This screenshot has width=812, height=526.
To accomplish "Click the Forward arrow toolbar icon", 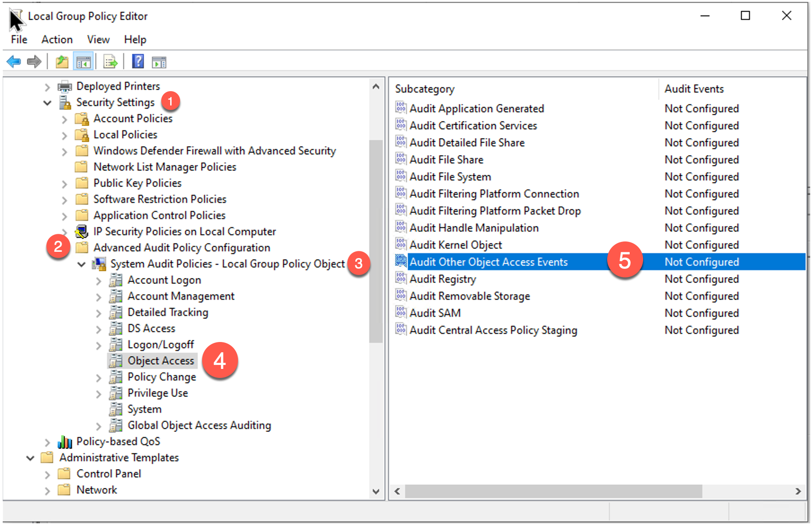I will pos(34,61).
